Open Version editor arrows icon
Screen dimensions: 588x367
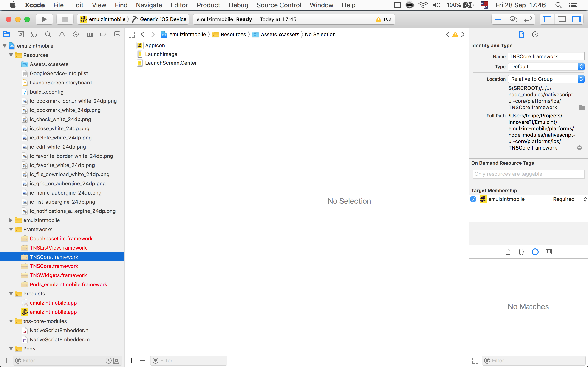tap(528, 19)
